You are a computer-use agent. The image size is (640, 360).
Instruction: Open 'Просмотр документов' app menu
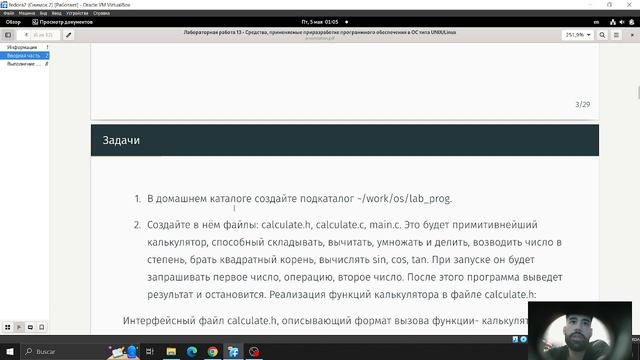point(62,22)
